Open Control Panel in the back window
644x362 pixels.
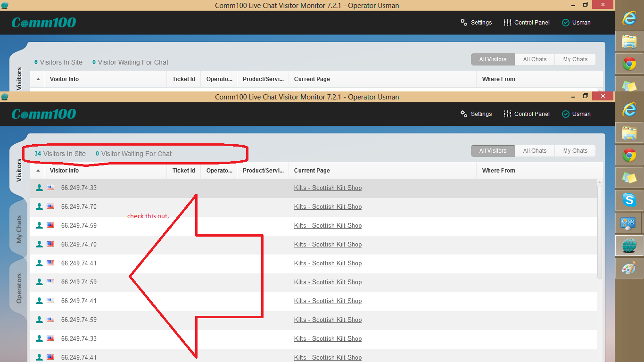tap(527, 23)
